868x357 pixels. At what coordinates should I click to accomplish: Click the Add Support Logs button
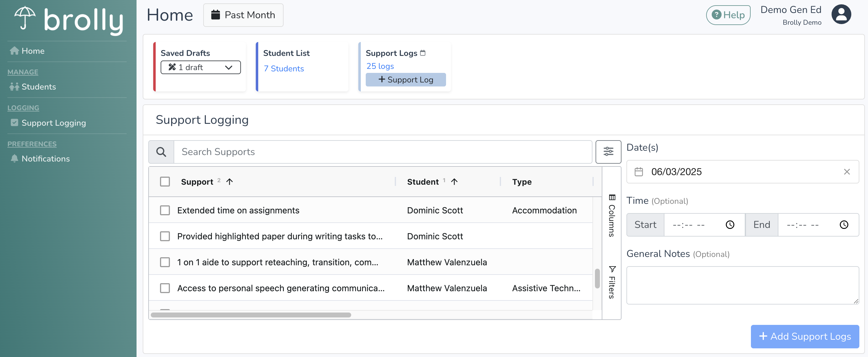(804, 336)
